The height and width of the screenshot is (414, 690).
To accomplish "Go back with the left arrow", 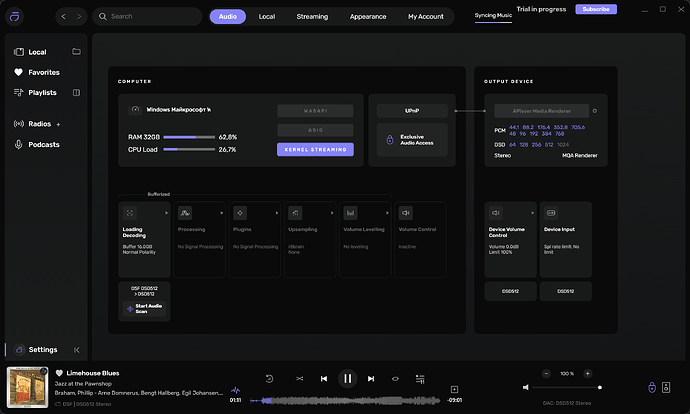I will 63,17.
